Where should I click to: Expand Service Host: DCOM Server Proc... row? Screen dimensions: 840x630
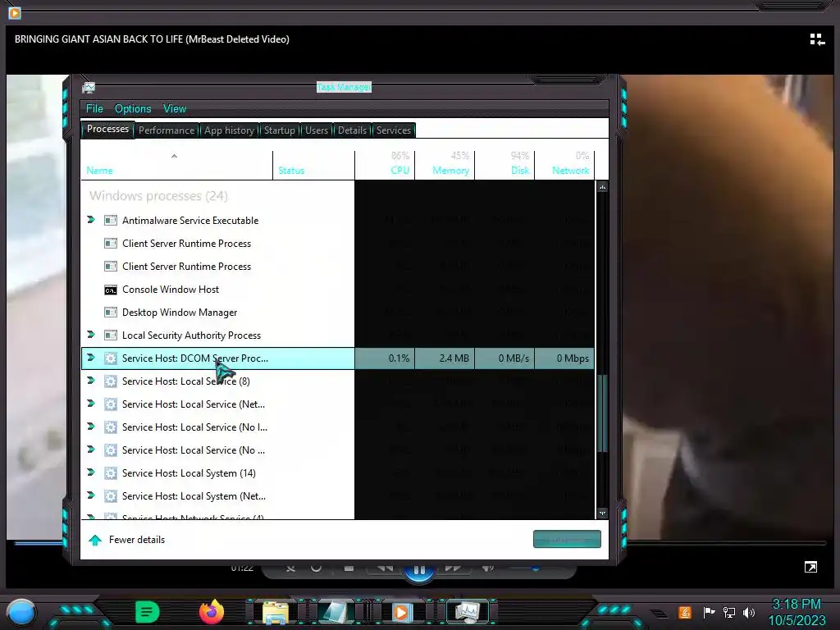(91, 358)
